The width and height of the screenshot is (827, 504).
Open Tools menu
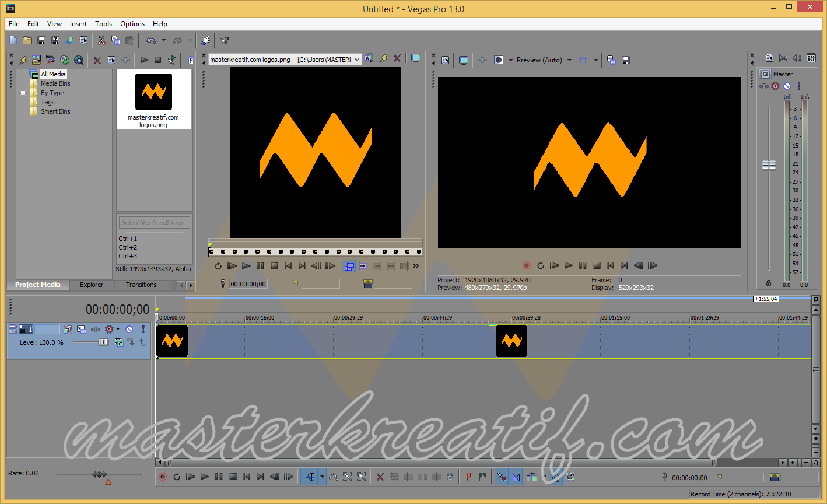[x=103, y=24]
